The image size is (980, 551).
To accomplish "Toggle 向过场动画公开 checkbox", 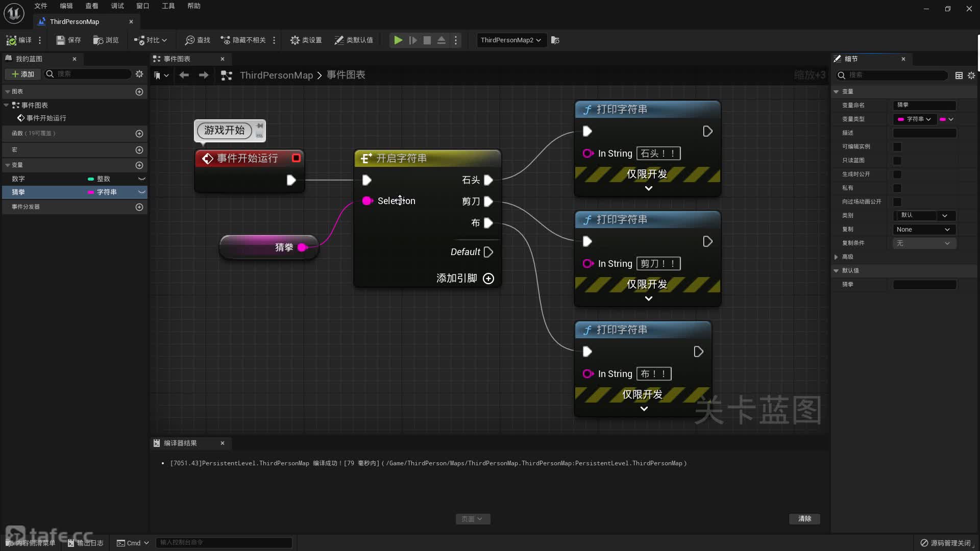I will (897, 202).
